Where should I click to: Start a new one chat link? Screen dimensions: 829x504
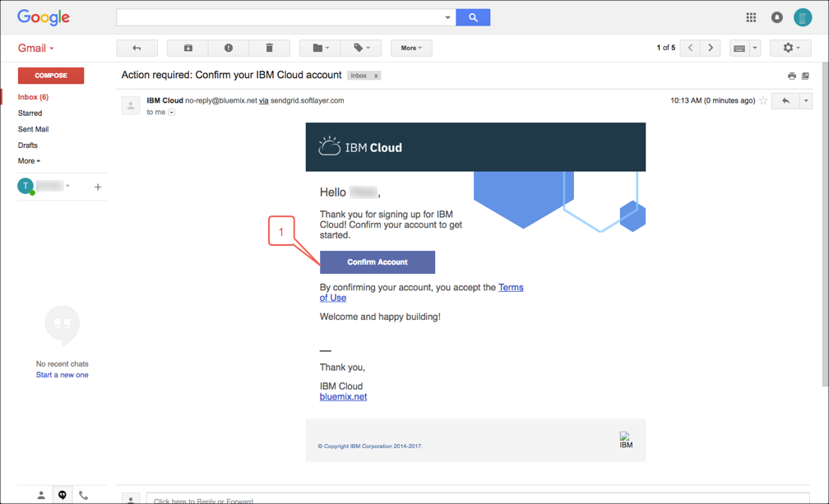tap(63, 375)
